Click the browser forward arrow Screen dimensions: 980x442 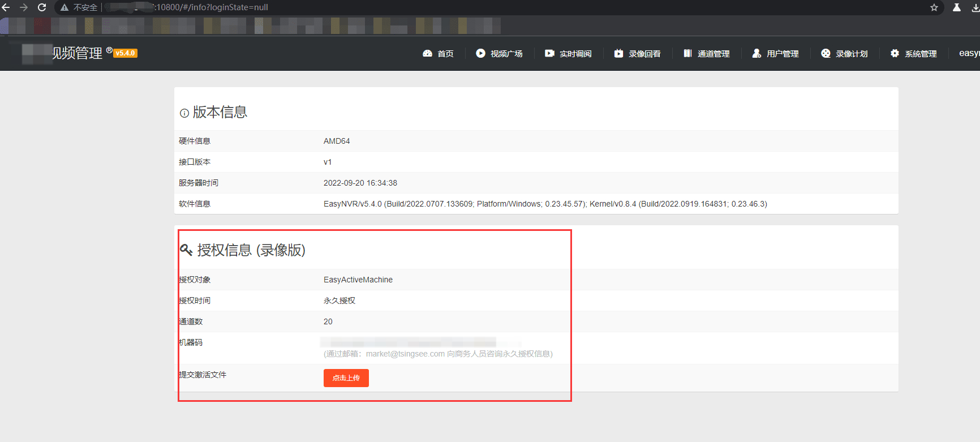pyautogui.click(x=24, y=7)
